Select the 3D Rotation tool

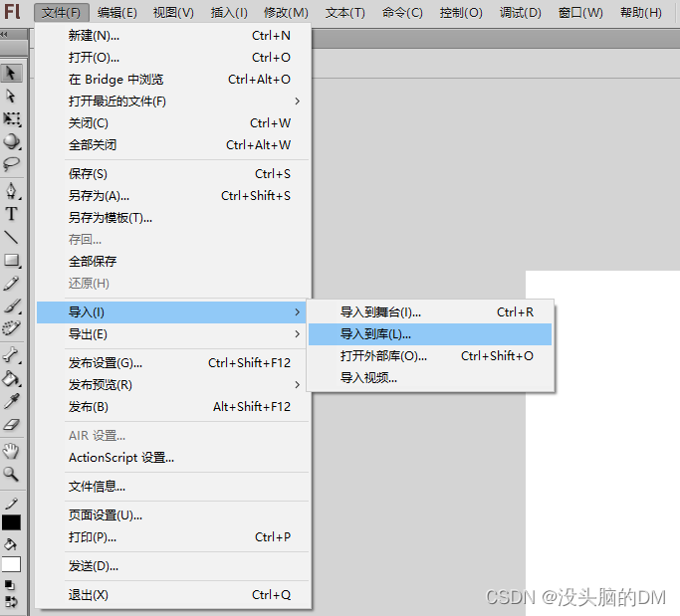coord(11,141)
